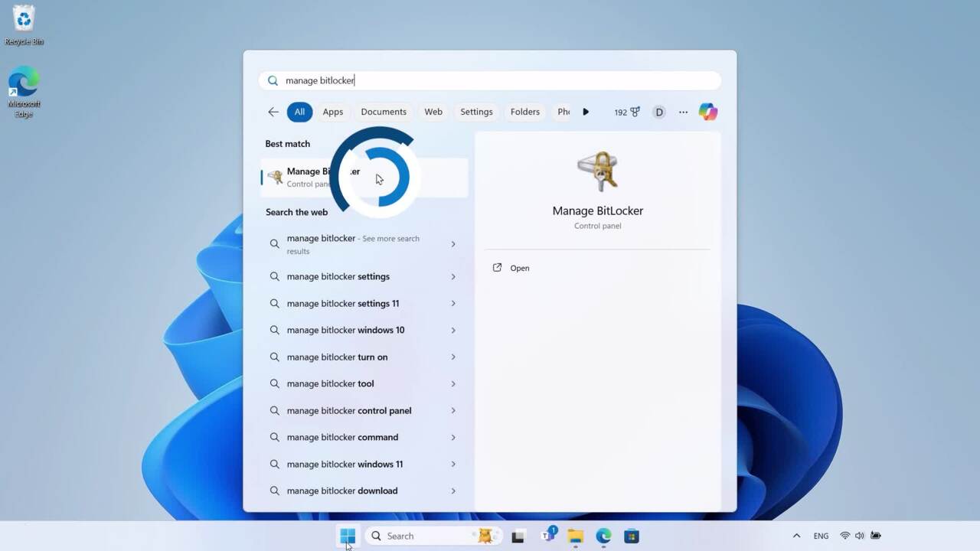The width and height of the screenshot is (980, 551).
Task: Open the Recycle Bin desktop icon
Action: pyautogui.click(x=24, y=24)
